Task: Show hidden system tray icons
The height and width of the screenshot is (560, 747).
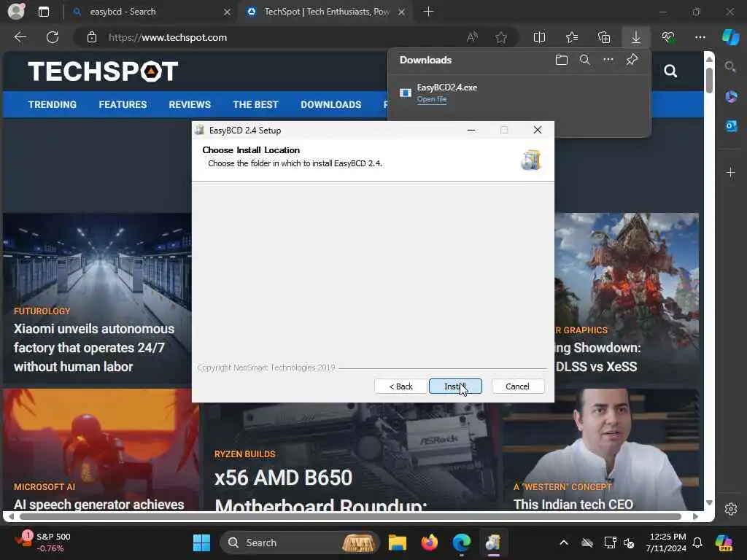Action: tap(564, 542)
